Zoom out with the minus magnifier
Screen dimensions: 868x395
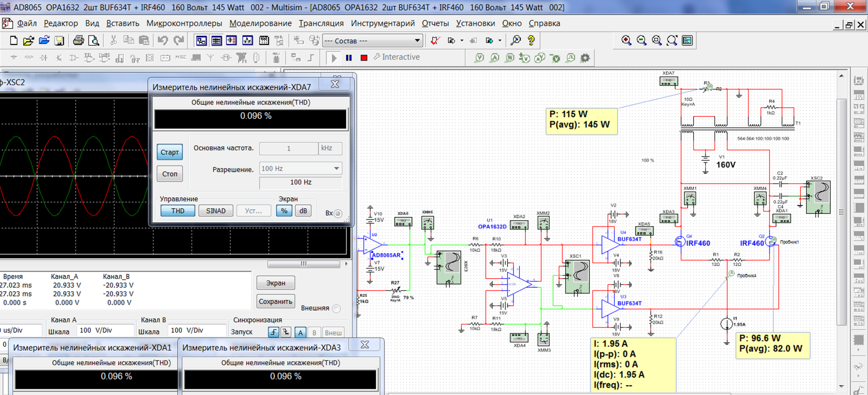point(642,41)
